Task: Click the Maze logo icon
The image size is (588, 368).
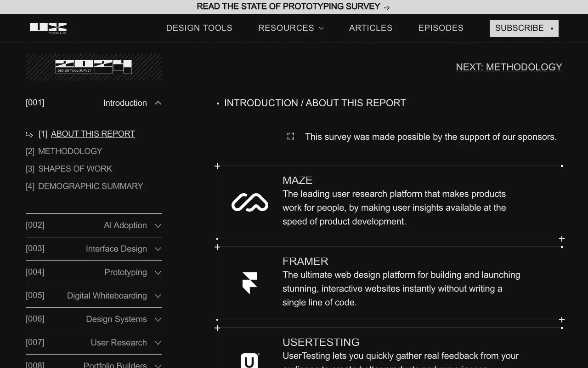Action: (250, 202)
